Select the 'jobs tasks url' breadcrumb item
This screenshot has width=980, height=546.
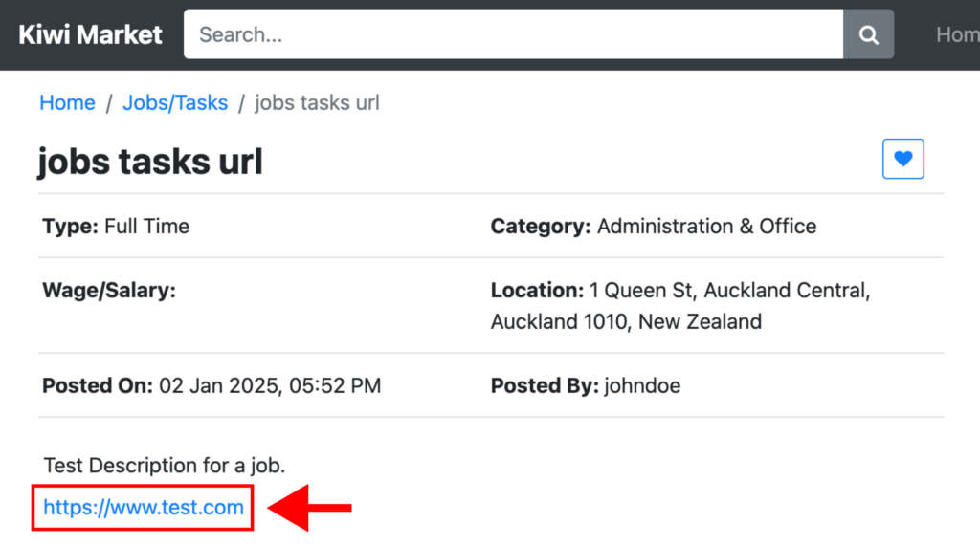pos(317,102)
